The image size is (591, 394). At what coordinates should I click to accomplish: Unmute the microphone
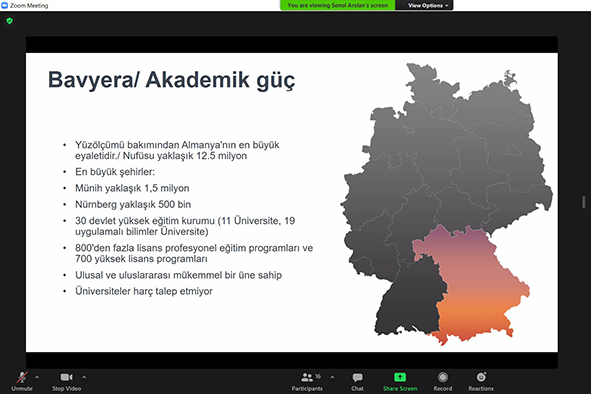[22, 381]
